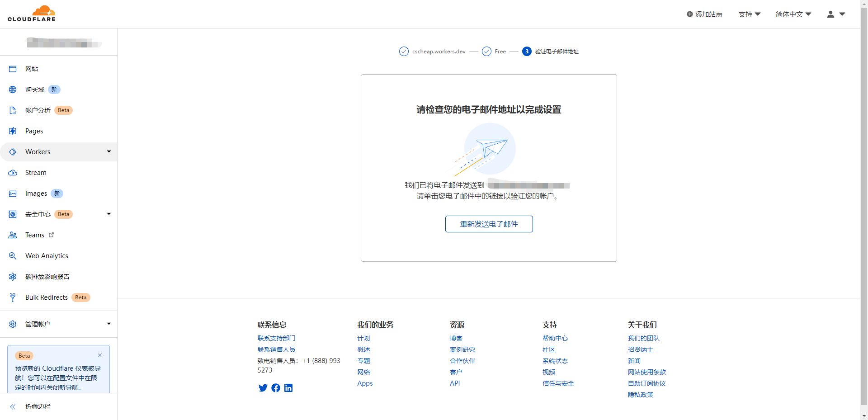Screen dimensions: 868x420
Task: Open the Stream cloud icon
Action: tap(13, 173)
